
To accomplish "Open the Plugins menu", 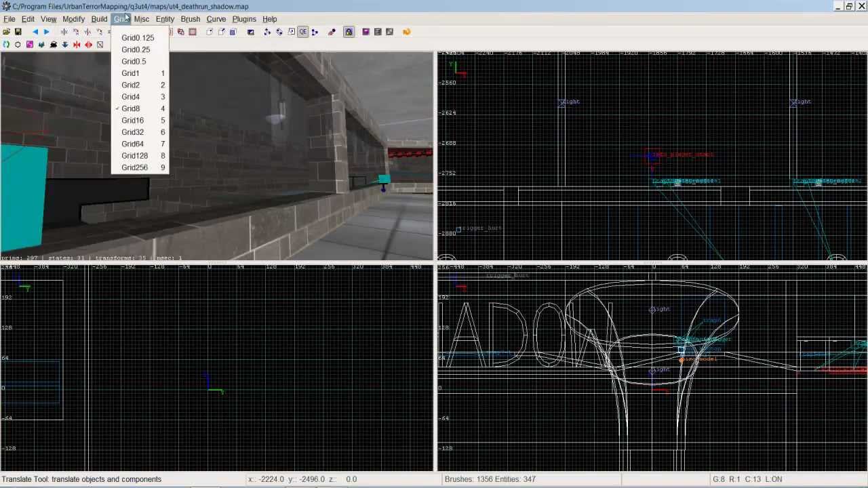I will tap(244, 19).
